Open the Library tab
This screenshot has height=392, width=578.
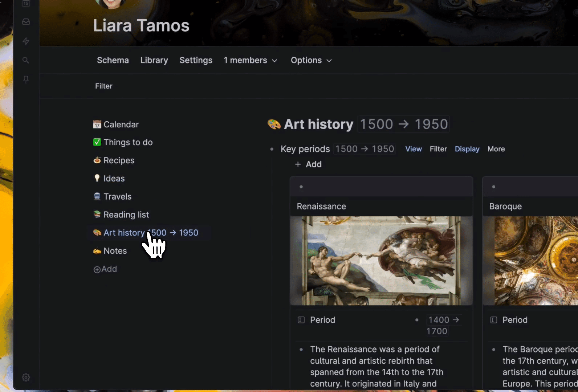tap(154, 60)
